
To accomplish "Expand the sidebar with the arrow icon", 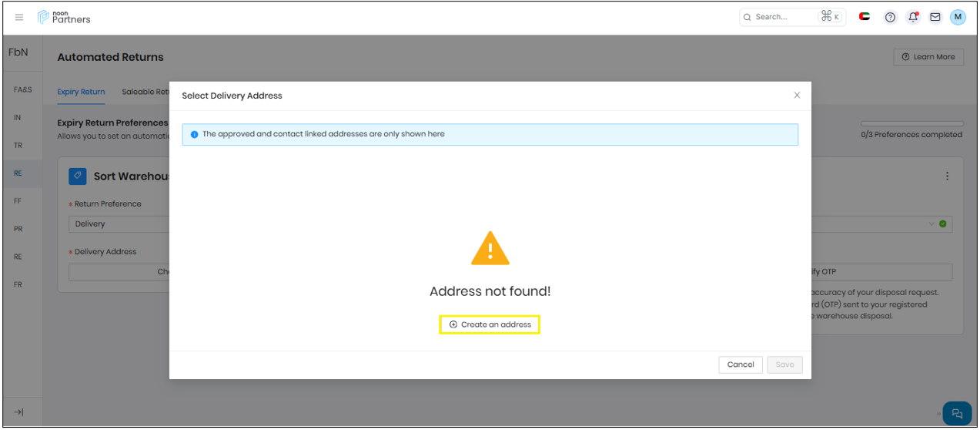I will (19, 412).
